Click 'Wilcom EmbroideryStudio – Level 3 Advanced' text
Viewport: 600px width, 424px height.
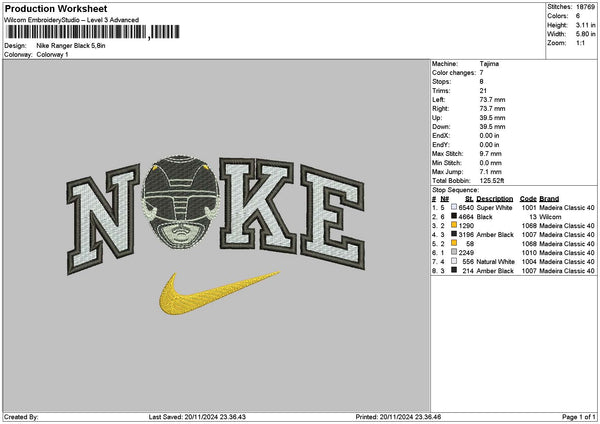[x=72, y=20]
